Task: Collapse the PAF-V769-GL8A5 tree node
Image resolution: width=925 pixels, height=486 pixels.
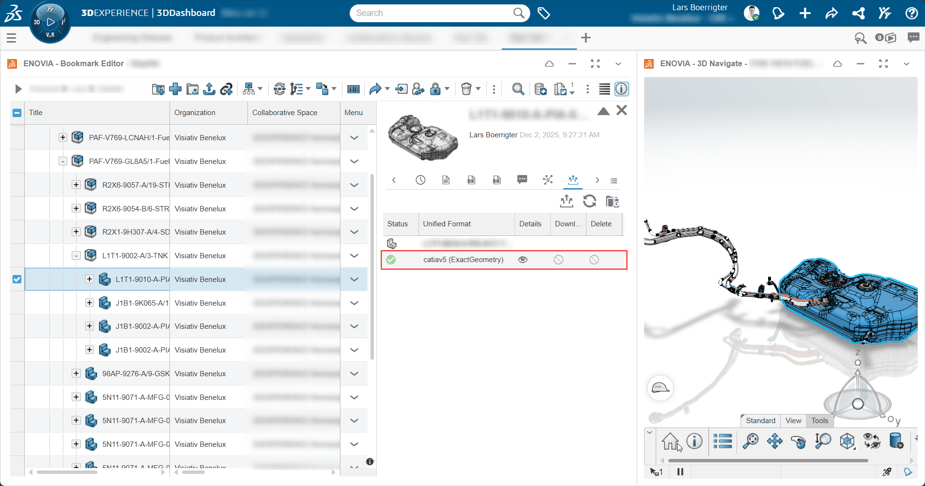Action: 62,161
